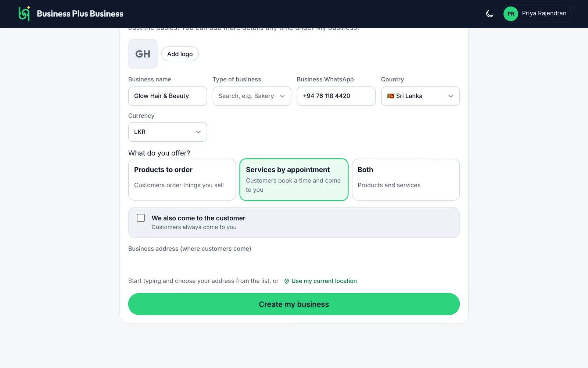Open the Type of business search dropdown

click(252, 96)
